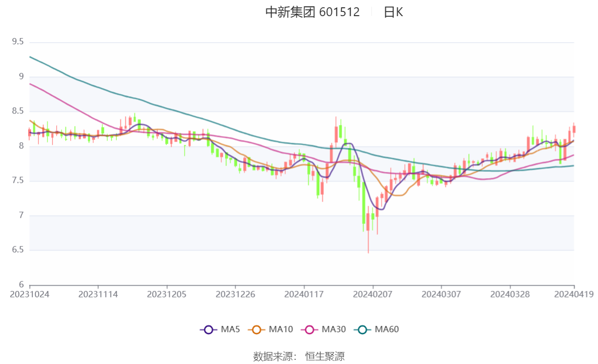Click the 20240117 date on the x-axis
The height and width of the screenshot is (364, 598).
point(304,294)
